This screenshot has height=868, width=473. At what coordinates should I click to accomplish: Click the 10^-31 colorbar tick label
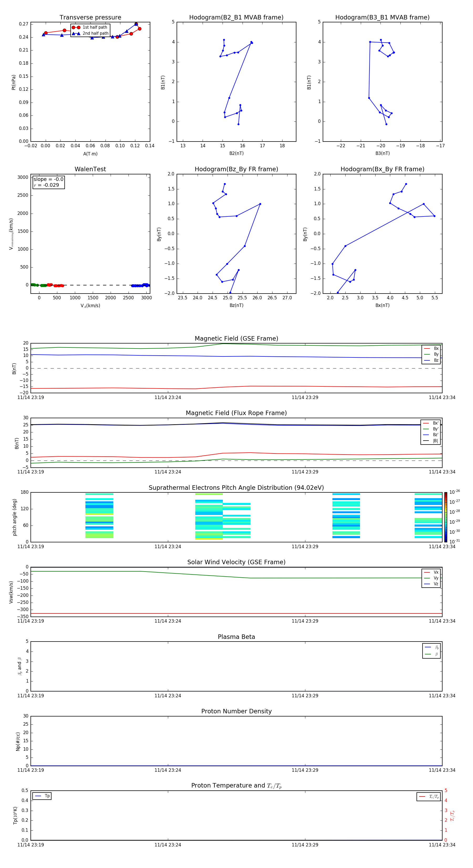(x=455, y=542)
